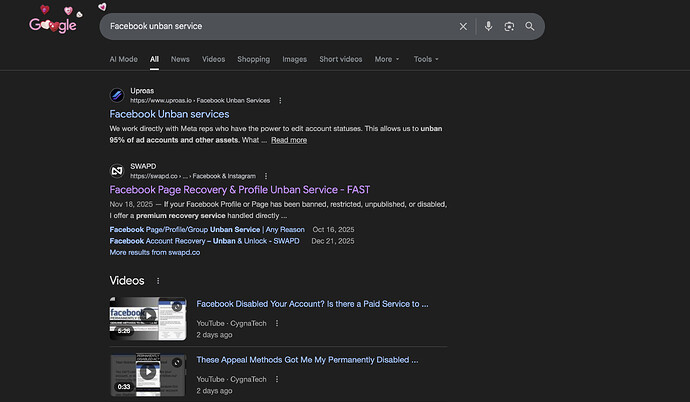Expand the More dropdown
This screenshot has height=402, width=690.
click(x=387, y=59)
